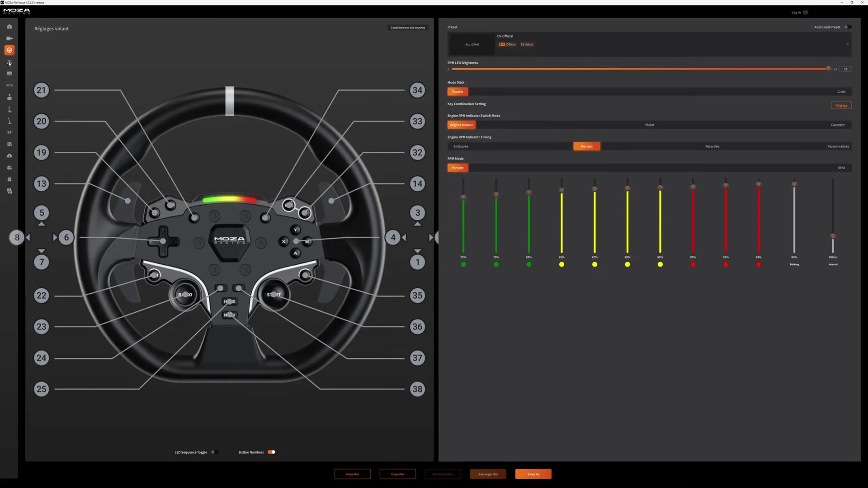Image resolution: width=868 pixels, height=488 pixels.
Task: Open the cloud upload icon in sidebar
Action: 9,156
